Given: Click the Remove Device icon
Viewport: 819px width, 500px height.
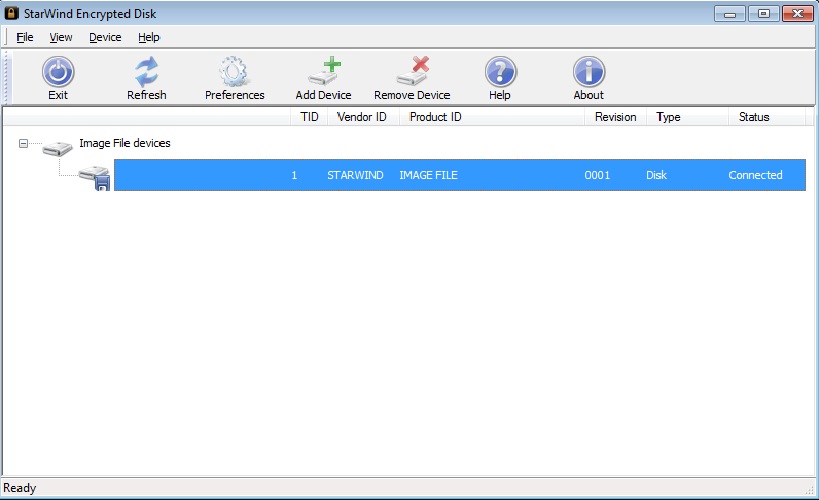Looking at the screenshot, I should [x=412, y=72].
